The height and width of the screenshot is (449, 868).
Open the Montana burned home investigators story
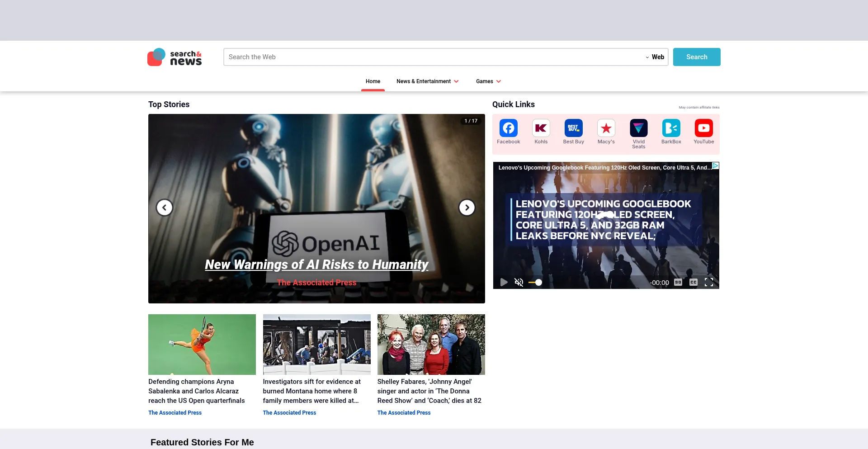(312, 391)
